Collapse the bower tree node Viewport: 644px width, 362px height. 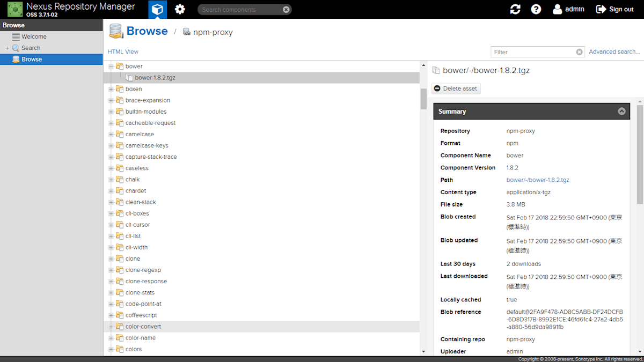[112, 67]
